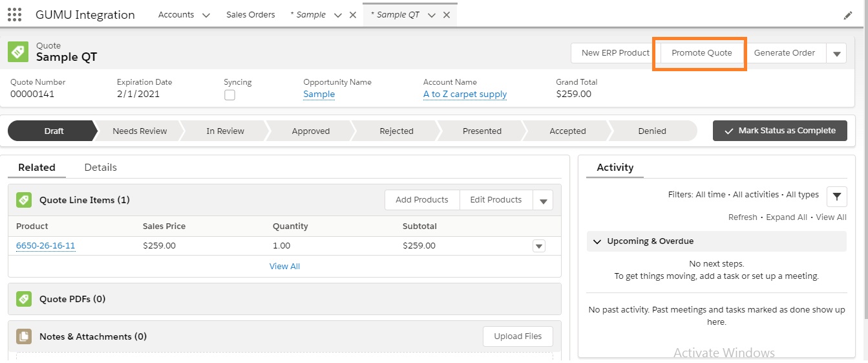The image size is (868, 363).
Task: Click the Promote Quote button
Action: (701, 53)
